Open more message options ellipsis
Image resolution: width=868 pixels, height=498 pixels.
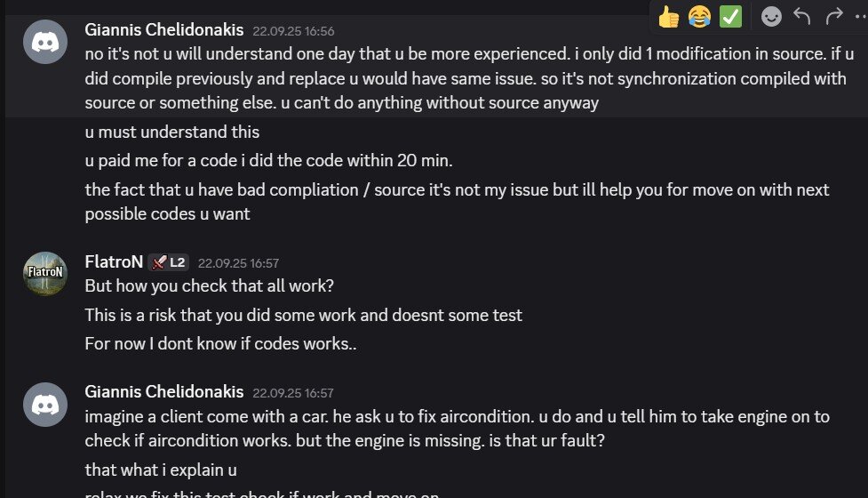pyautogui.click(x=861, y=17)
